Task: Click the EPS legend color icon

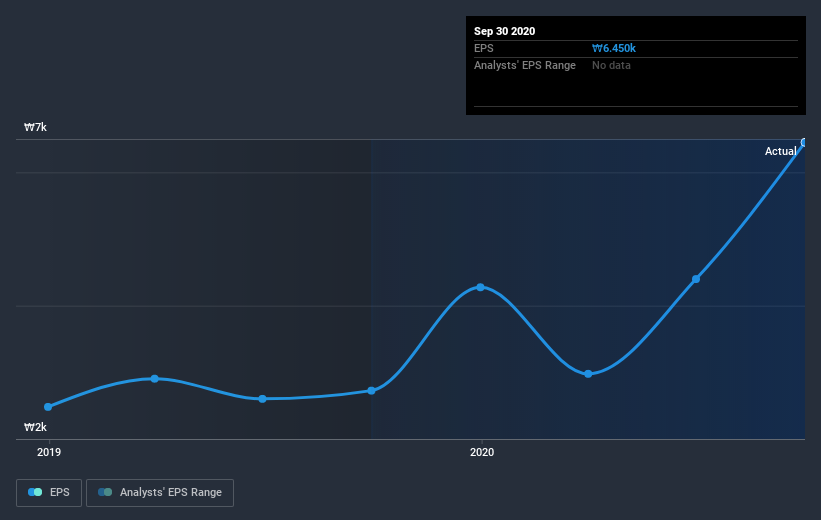Action: point(35,492)
